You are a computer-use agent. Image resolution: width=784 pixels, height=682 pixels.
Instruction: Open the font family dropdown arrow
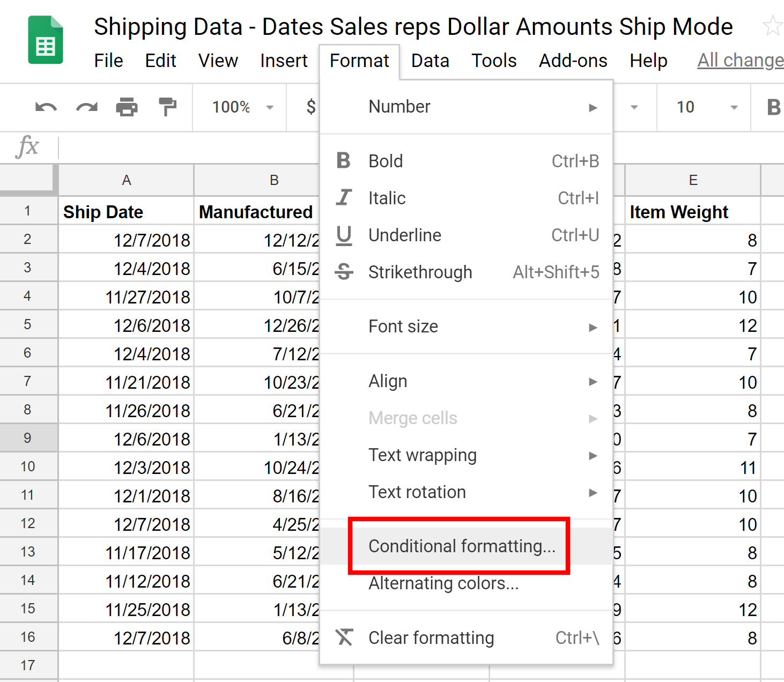634,107
